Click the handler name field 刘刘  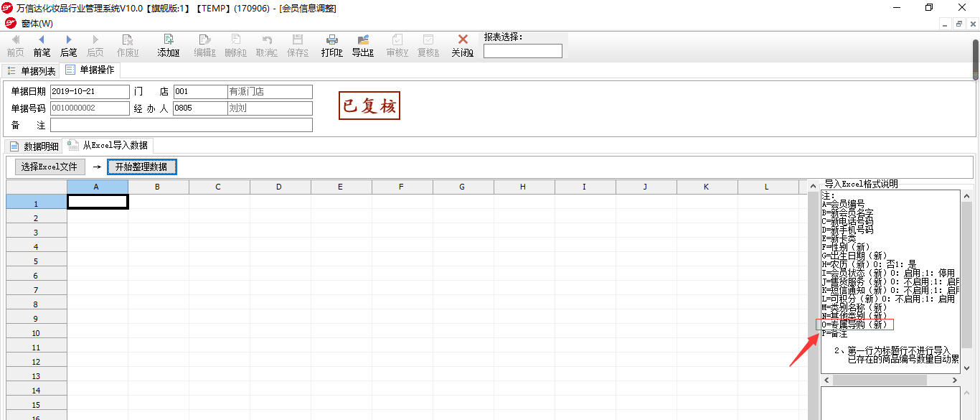pyautogui.click(x=270, y=108)
